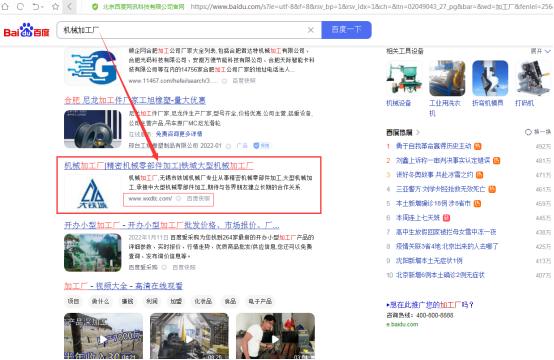Expand the 相关工具设备 panel with 展开
554x360 pixels.
pyautogui.click(x=541, y=51)
